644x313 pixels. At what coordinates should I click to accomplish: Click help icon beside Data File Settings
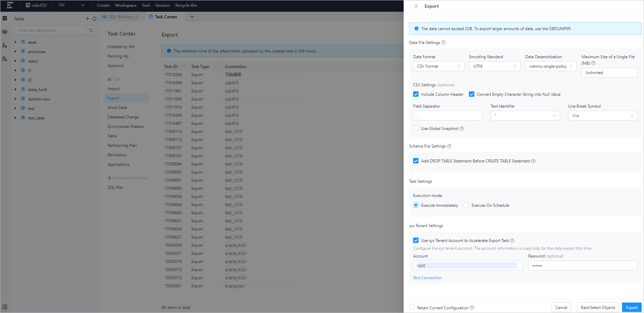tap(444, 43)
